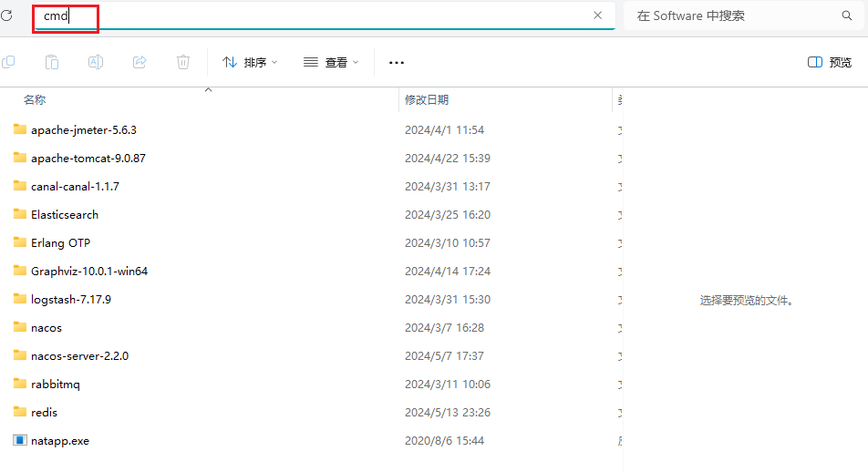Click date 2024/4/1 11:54
The image size is (868, 472).
click(445, 130)
